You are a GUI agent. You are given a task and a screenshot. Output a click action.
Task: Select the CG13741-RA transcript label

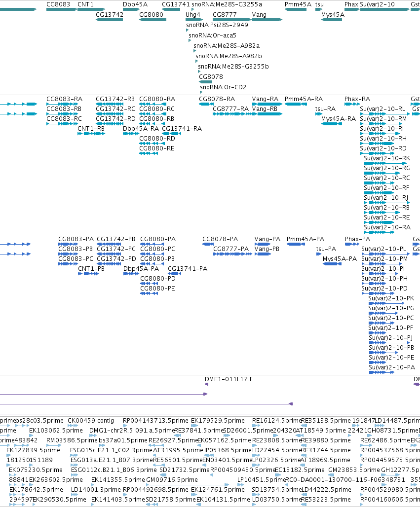coord(182,129)
